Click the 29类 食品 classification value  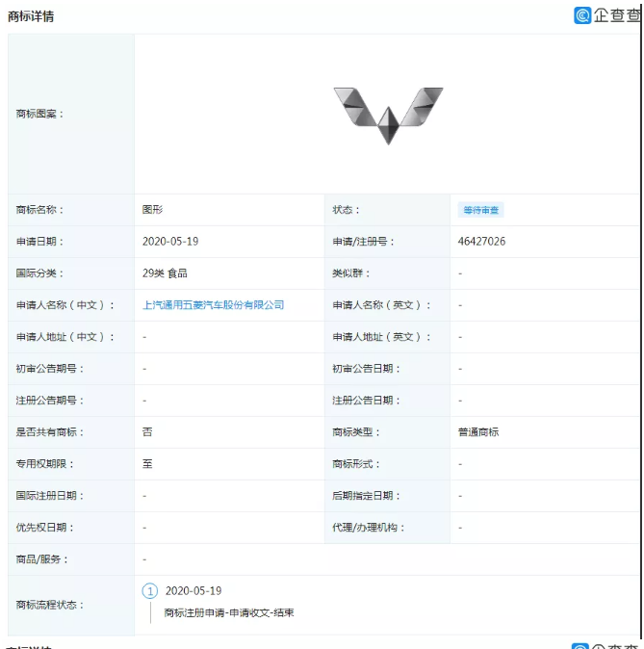(165, 273)
